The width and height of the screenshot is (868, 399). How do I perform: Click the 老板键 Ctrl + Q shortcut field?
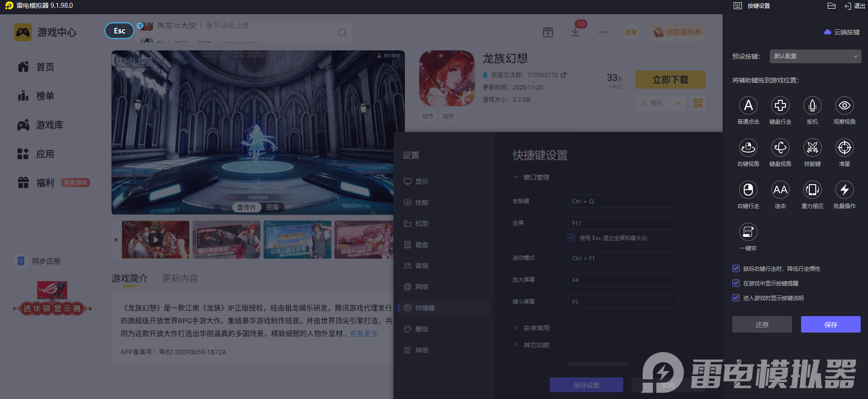[x=623, y=201]
